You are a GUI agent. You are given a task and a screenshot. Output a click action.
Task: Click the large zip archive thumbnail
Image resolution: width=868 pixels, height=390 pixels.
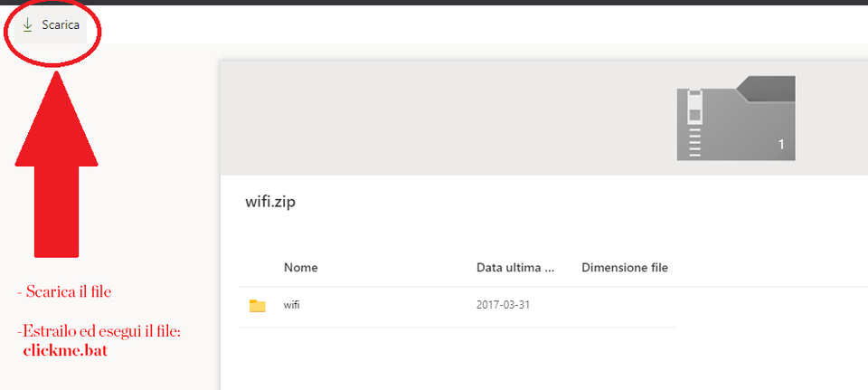point(736,119)
